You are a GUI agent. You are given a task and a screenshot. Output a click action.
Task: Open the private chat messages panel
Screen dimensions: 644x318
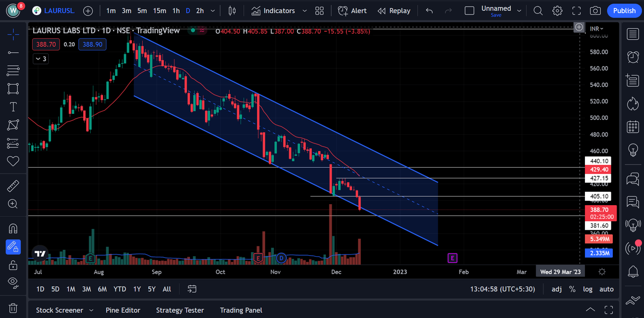pyautogui.click(x=632, y=202)
